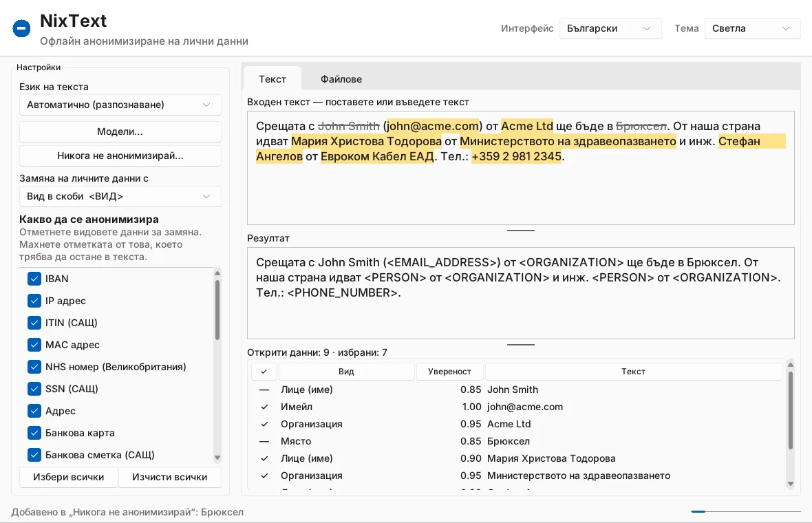812x523 pixels.
Task: Toggle checkmark for john@acme.com row
Action: (264, 407)
